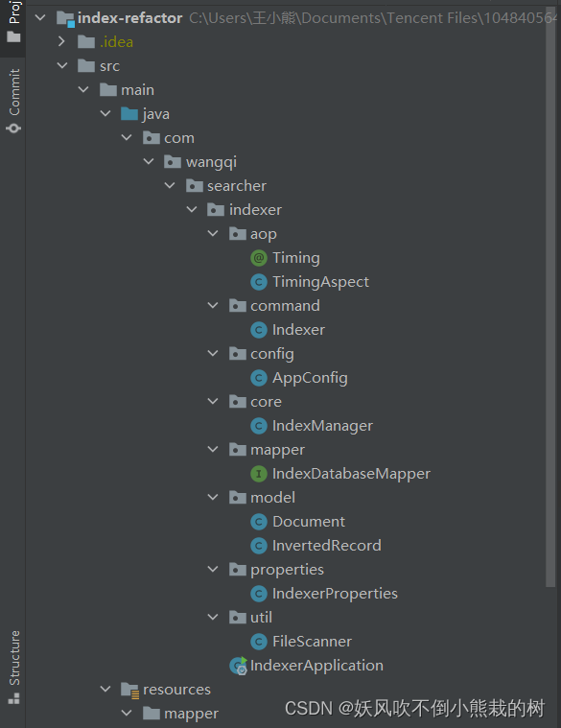Collapse the command package chevron

tap(213, 306)
